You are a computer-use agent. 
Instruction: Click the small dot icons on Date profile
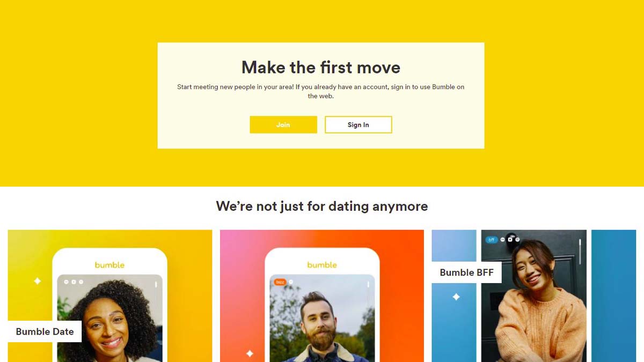pyautogui.click(x=74, y=282)
